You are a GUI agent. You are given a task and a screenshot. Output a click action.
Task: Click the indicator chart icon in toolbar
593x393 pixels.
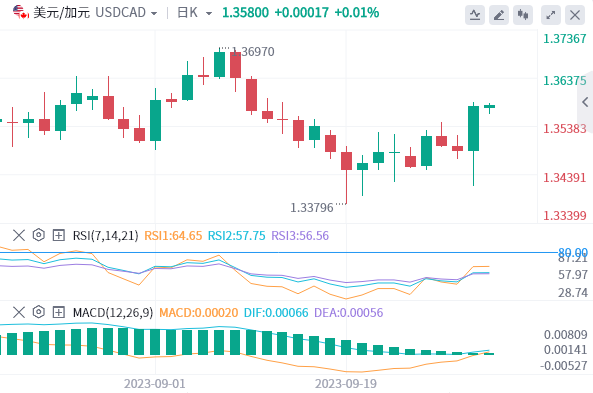[x=475, y=15]
